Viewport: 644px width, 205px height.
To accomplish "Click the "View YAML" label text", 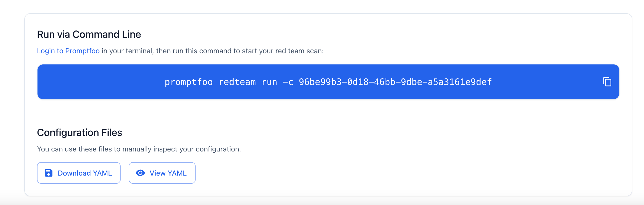I will [168, 173].
